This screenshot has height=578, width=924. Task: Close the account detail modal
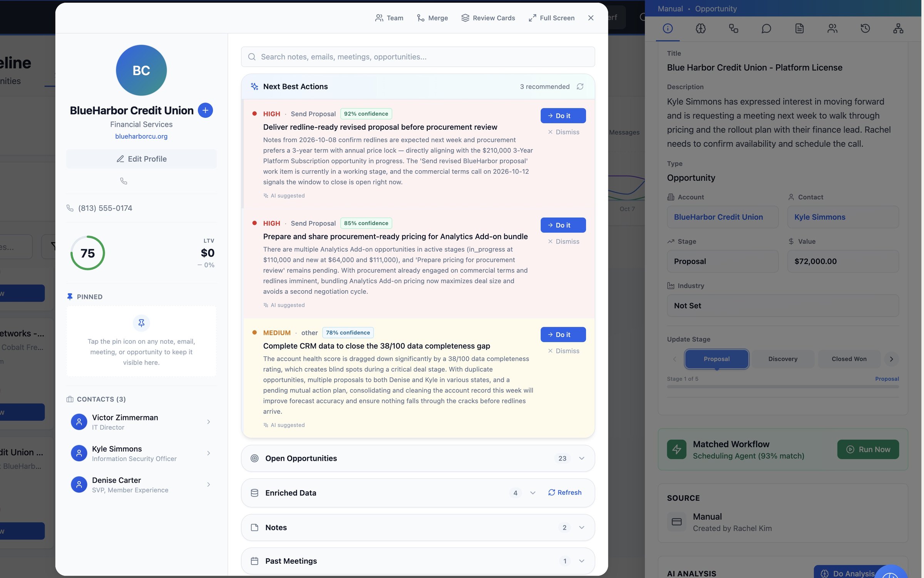[x=591, y=18]
